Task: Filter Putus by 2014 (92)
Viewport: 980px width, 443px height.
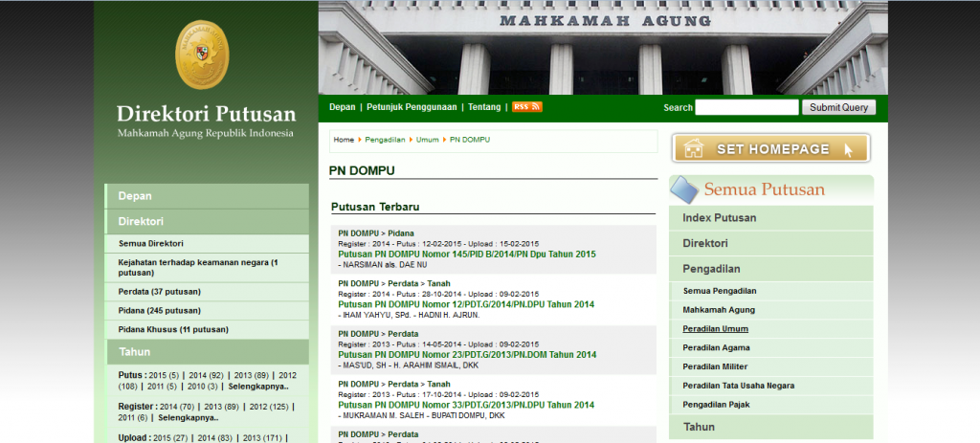Action: point(207,375)
